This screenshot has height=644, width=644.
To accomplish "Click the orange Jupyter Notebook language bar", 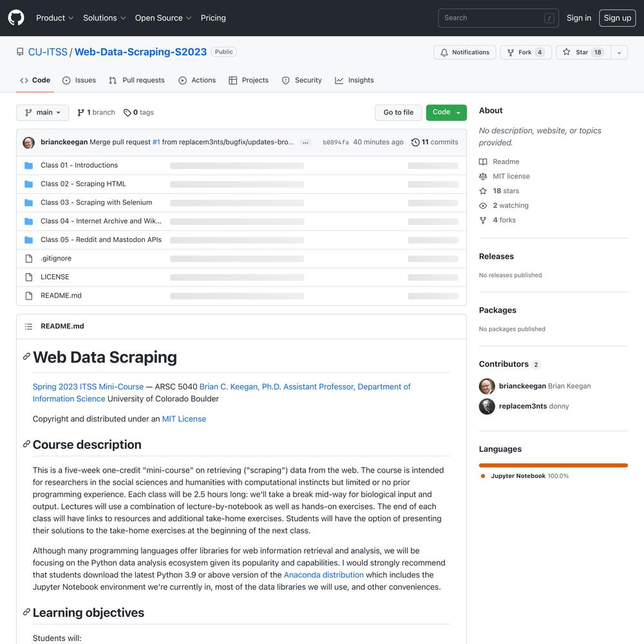I will [x=553, y=466].
